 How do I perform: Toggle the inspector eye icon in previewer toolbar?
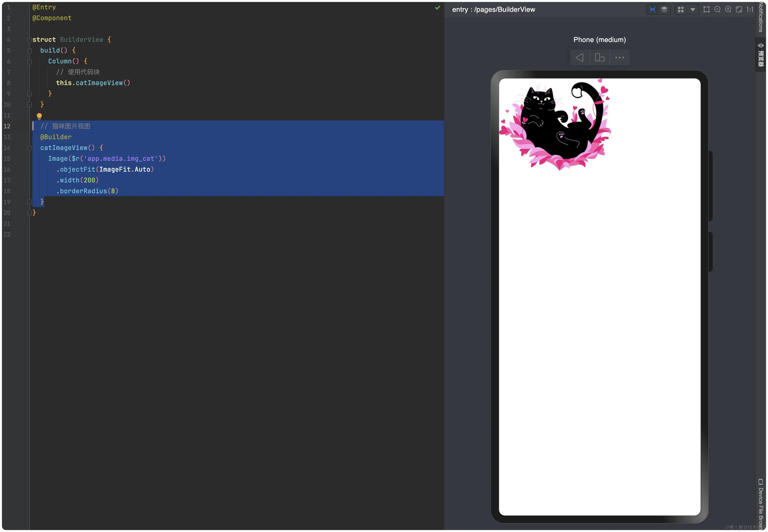click(x=652, y=9)
